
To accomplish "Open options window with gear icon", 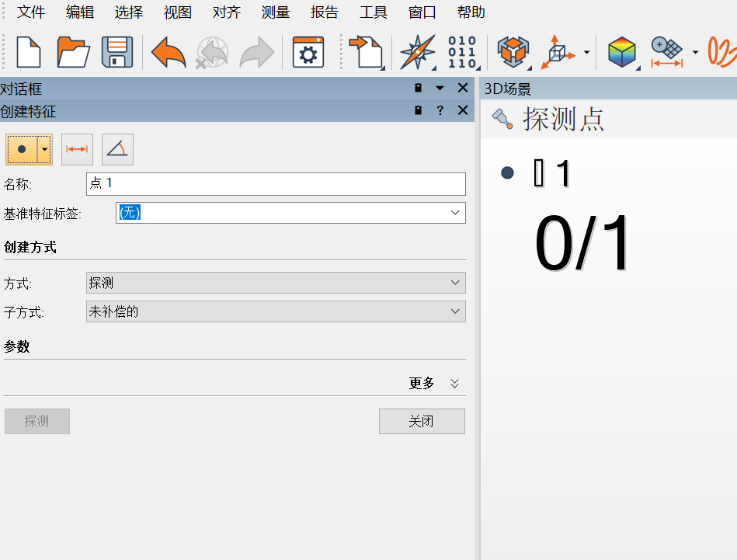I will click(308, 52).
